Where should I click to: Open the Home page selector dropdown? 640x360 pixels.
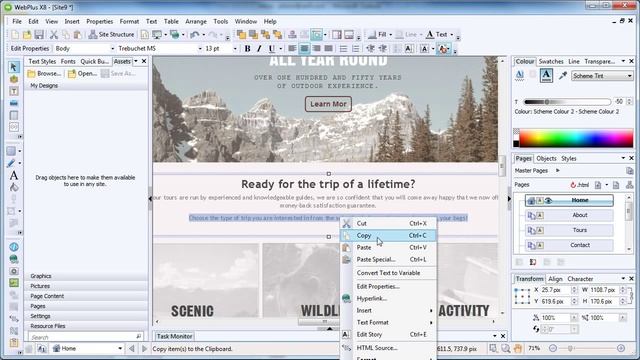click(x=120, y=349)
